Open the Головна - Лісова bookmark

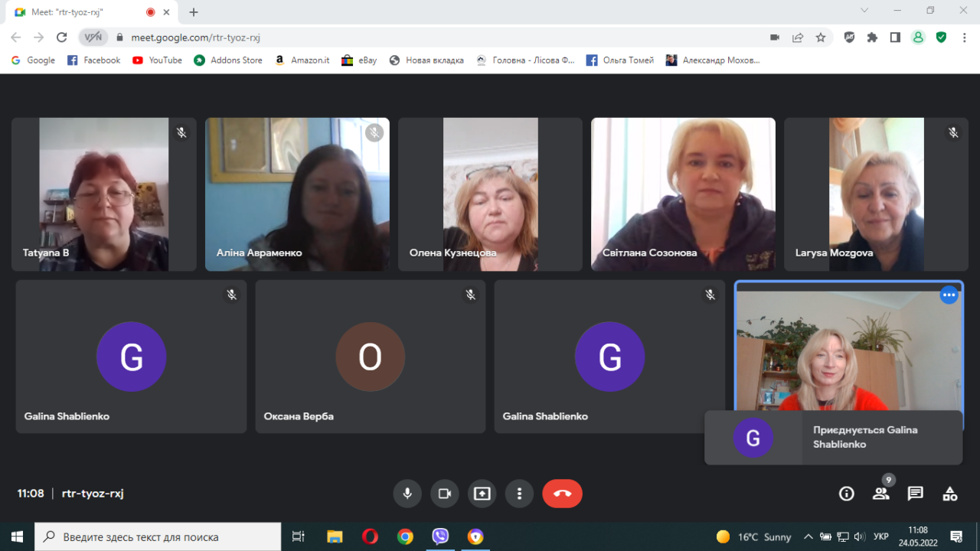tap(525, 60)
